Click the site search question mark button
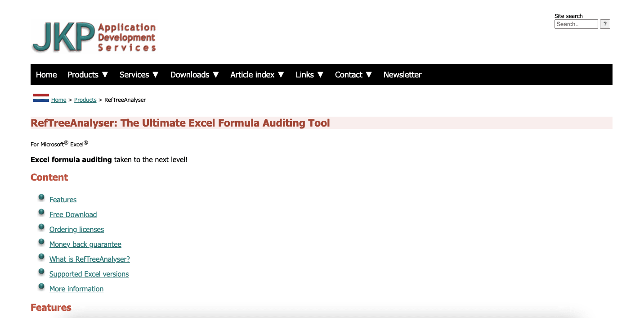This screenshot has width=644, height=318. (x=605, y=24)
